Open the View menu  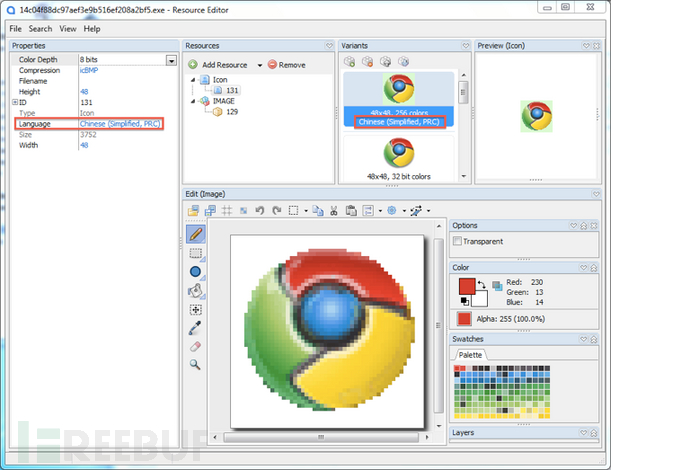pos(68,29)
